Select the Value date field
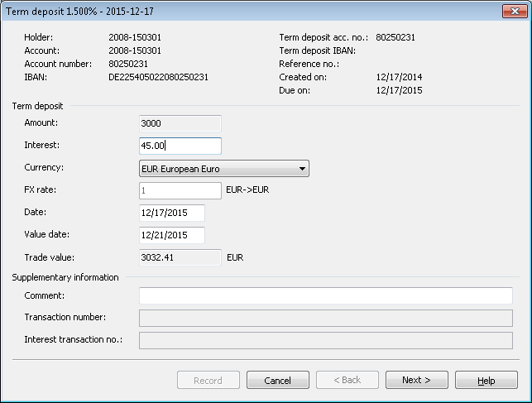This screenshot has height=403, width=532. [x=172, y=235]
